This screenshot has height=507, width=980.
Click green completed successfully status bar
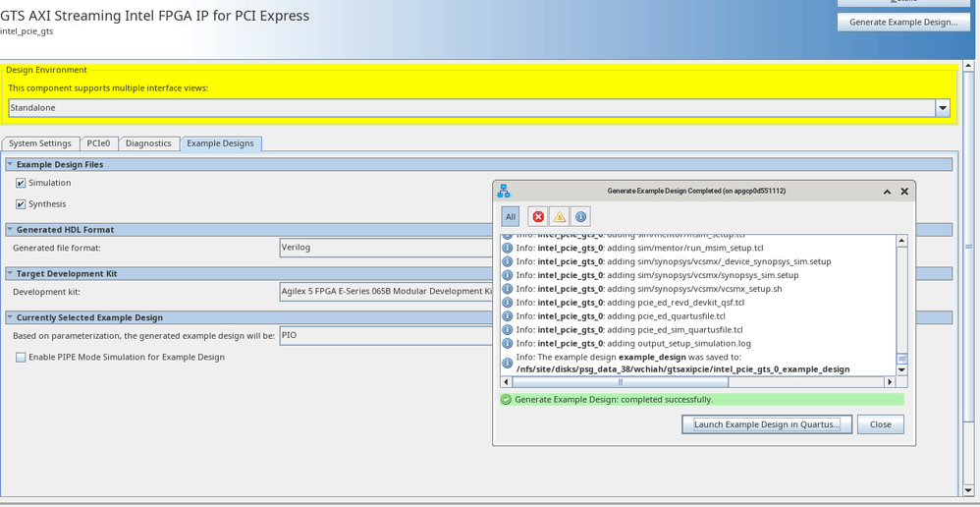pyautogui.click(x=702, y=400)
